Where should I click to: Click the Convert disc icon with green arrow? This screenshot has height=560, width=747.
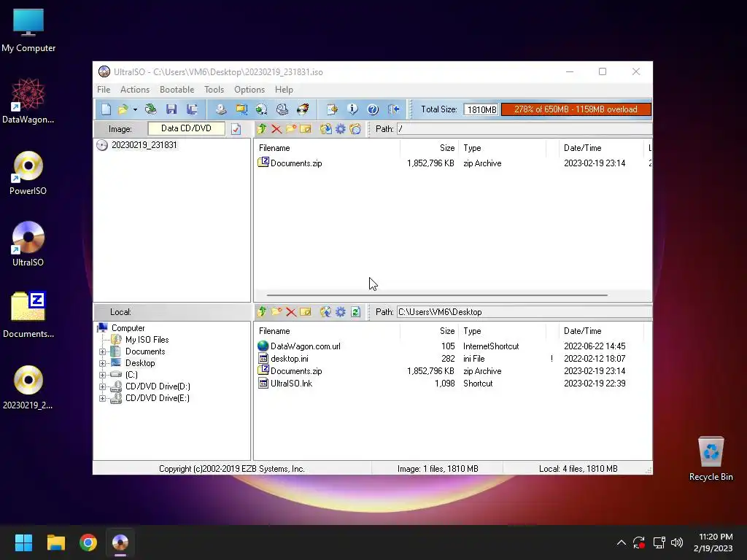(262, 109)
